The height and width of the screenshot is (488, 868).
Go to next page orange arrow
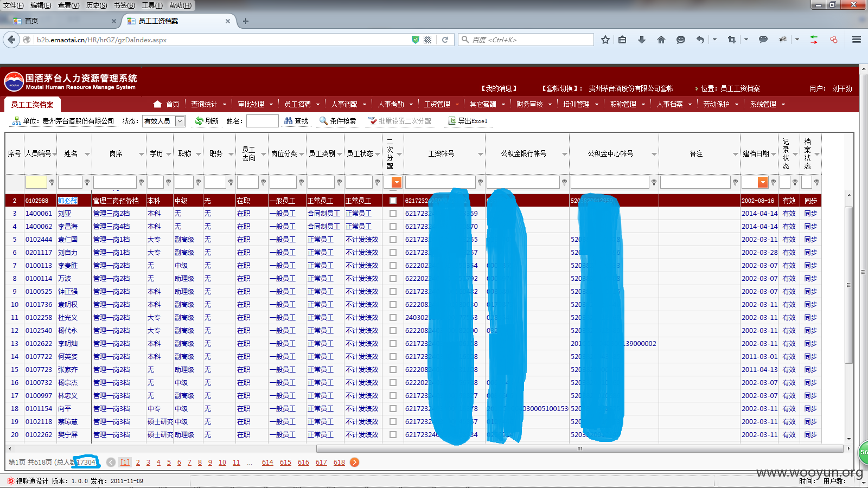point(354,462)
